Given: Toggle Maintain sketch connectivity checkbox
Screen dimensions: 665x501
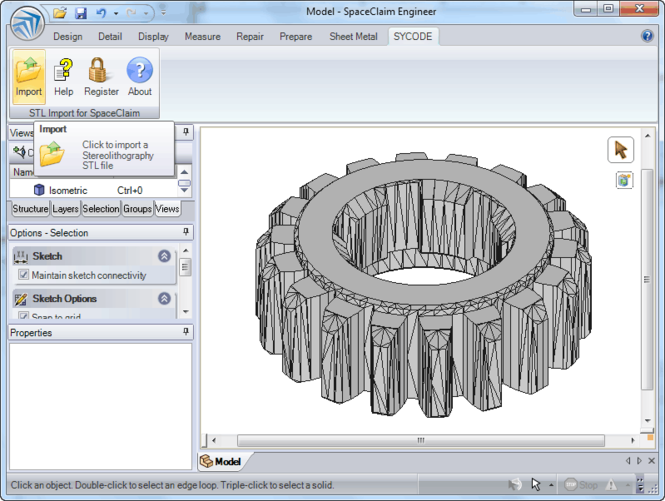Looking at the screenshot, I should (24, 275).
